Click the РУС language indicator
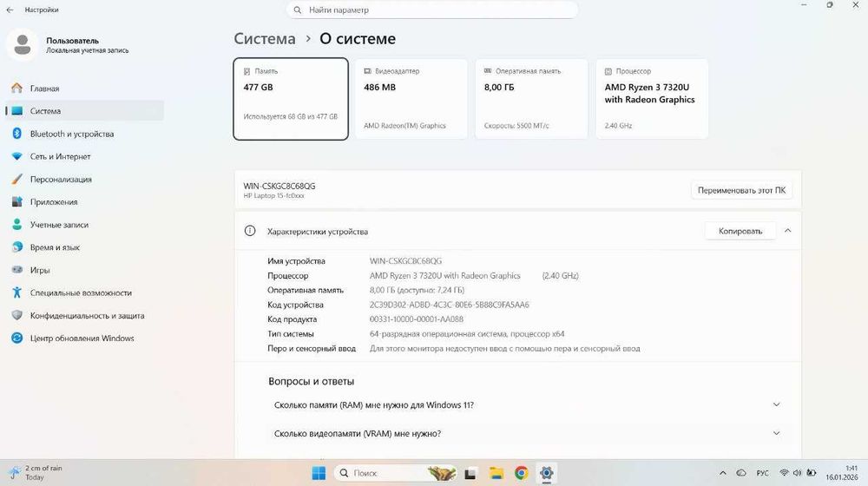This screenshot has width=868, height=486. [x=762, y=473]
